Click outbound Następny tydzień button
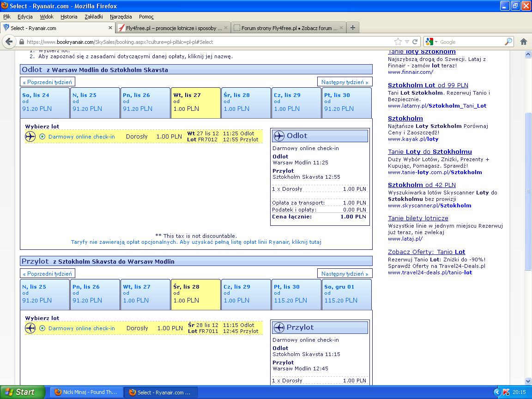 345,82
